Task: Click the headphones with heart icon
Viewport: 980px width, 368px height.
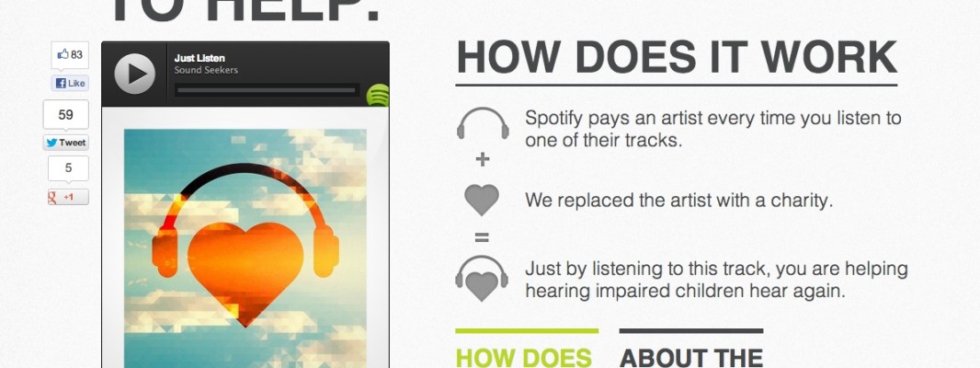Action: pyautogui.click(x=482, y=279)
